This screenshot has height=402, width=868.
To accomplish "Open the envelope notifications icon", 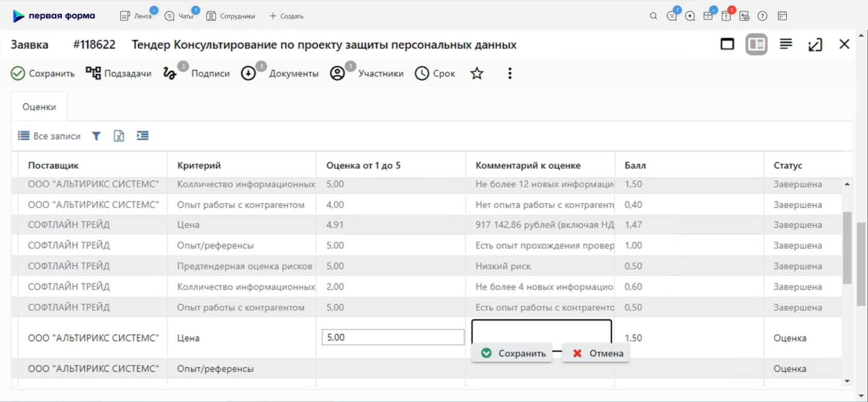I will tap(708, 16).
